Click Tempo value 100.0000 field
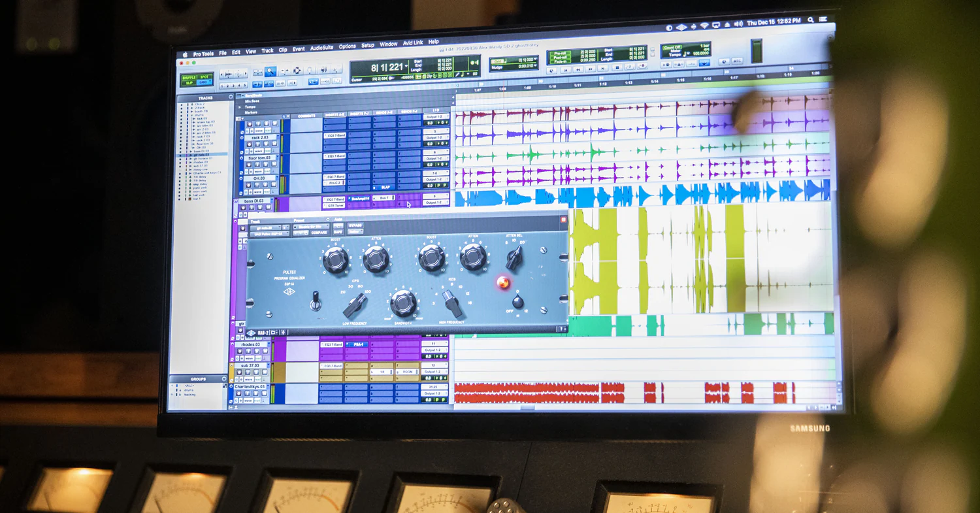 (x=700, y=54)
